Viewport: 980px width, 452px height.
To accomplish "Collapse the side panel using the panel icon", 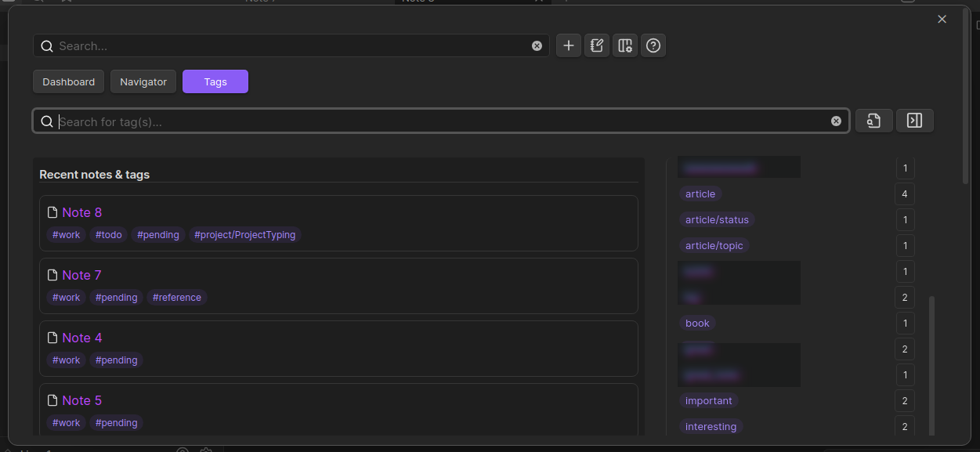I will point(914,120).
